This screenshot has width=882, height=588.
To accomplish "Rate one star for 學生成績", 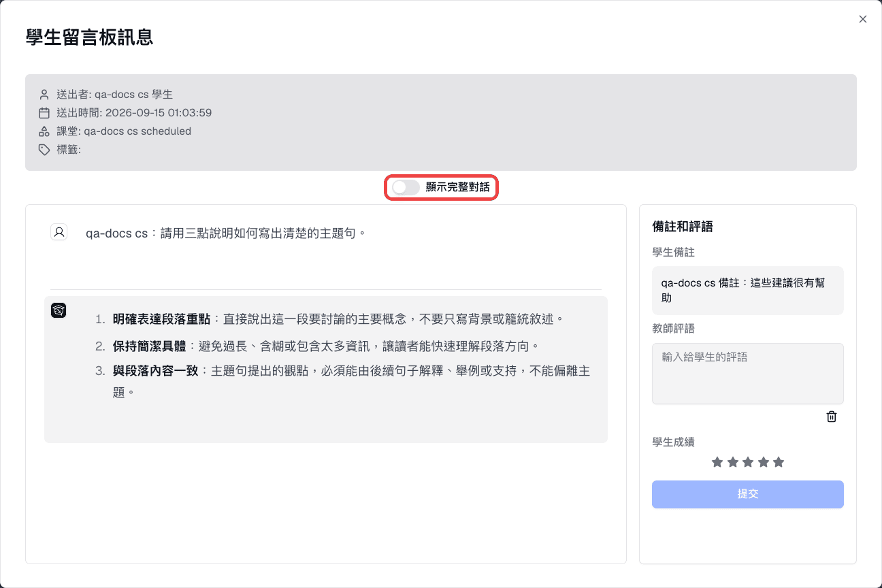I will tap(717, 462).
